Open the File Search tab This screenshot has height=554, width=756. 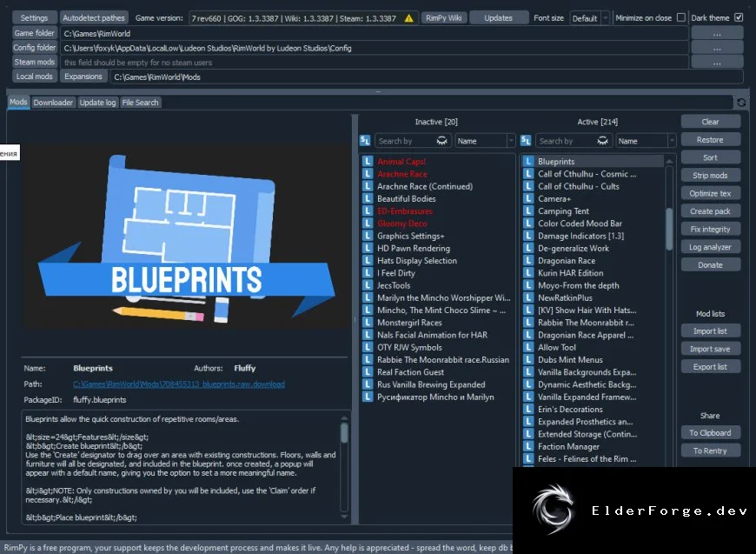[x=140, y=103]
